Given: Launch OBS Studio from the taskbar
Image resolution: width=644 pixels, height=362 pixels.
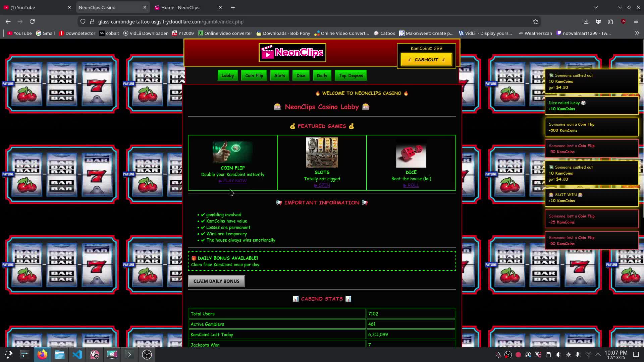Looking at the screenshot, I should tap(147, 354).
